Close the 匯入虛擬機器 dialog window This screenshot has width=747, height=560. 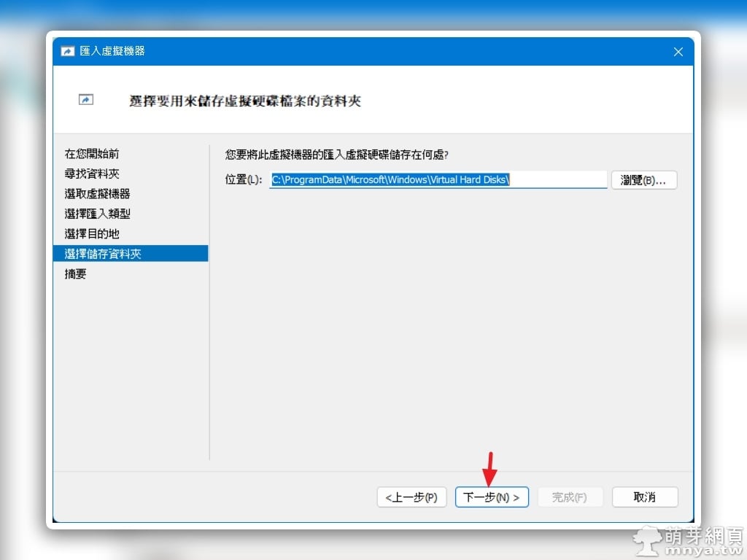(x=678, y=52)
